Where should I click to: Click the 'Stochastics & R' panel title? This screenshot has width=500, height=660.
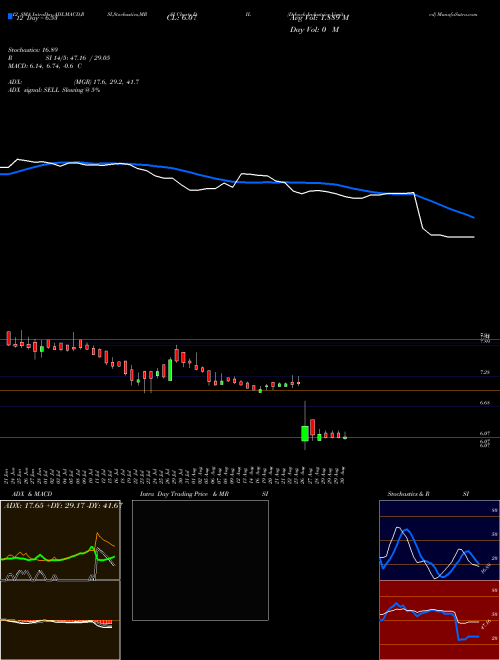point(409,494)
